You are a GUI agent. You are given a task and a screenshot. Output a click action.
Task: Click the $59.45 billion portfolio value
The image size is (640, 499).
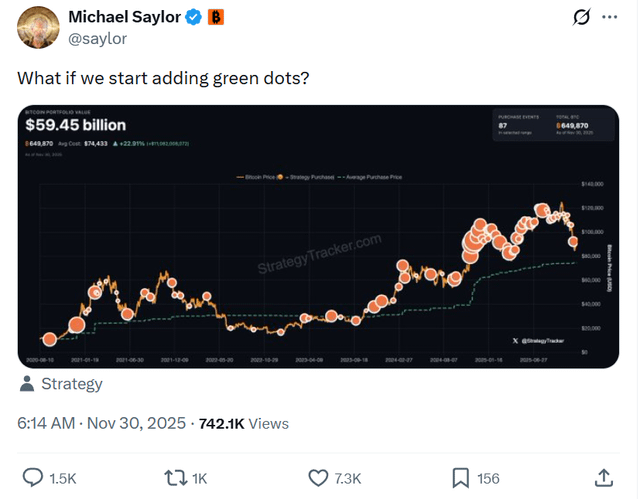76,125
